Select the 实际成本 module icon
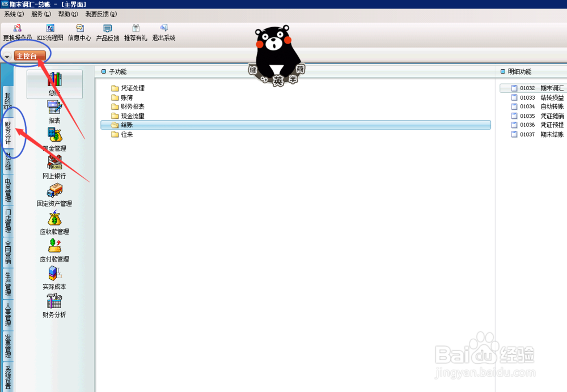Screen dimensions: 567x392 point(54,274)
